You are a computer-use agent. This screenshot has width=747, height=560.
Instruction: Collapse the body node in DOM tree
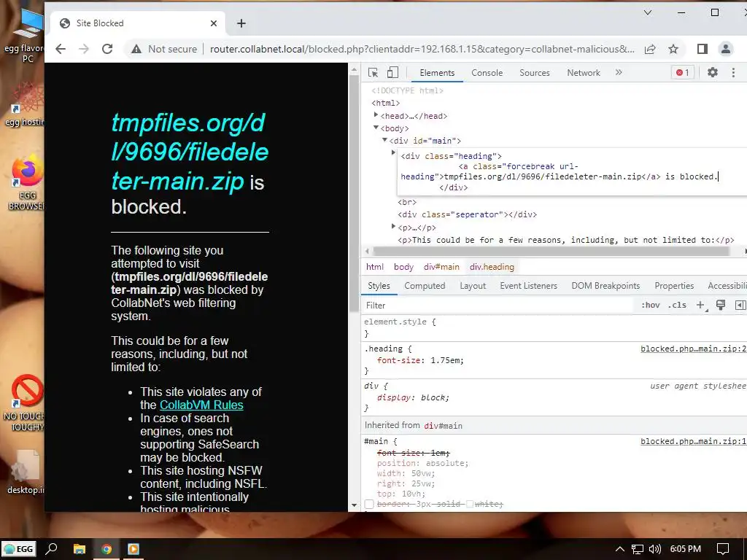[376, 127]
